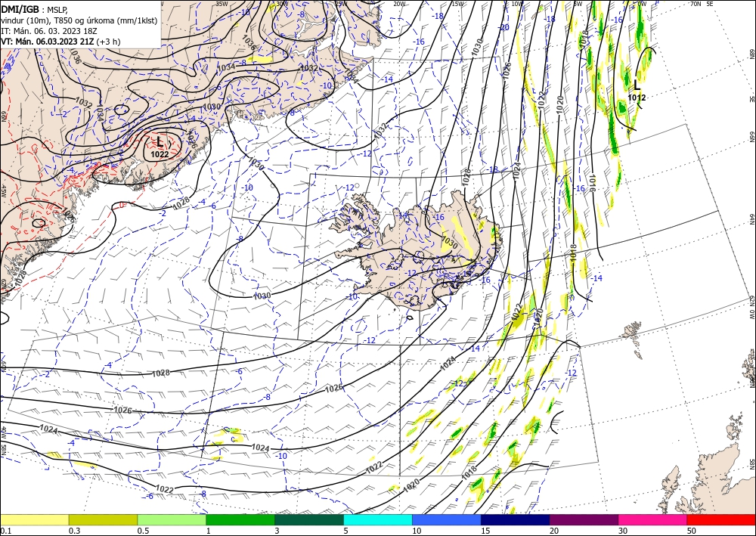Click the legend value '0.5'
756x536 pixels.
click(142, 531)
